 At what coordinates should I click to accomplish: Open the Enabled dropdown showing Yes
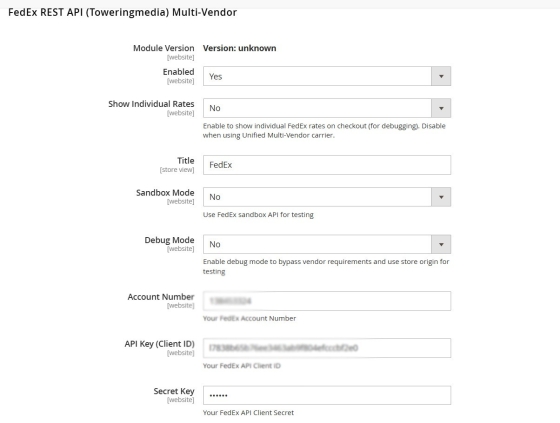(x=327, y=76)
